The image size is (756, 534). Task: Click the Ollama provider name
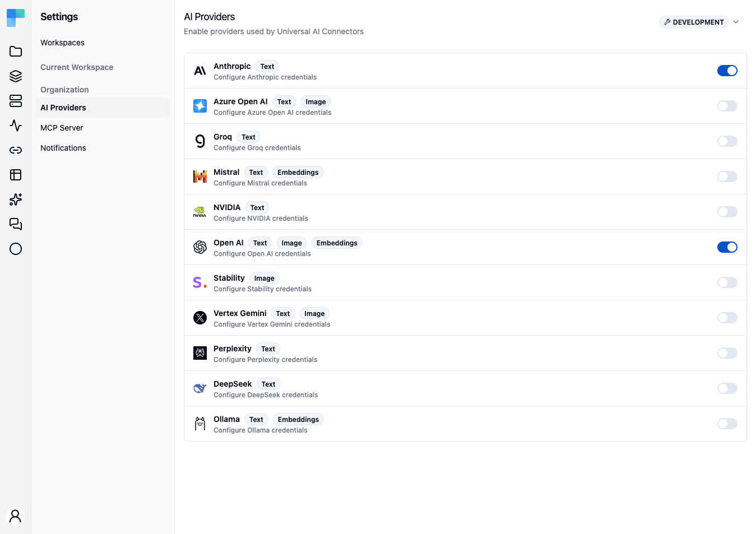point(226,419)
